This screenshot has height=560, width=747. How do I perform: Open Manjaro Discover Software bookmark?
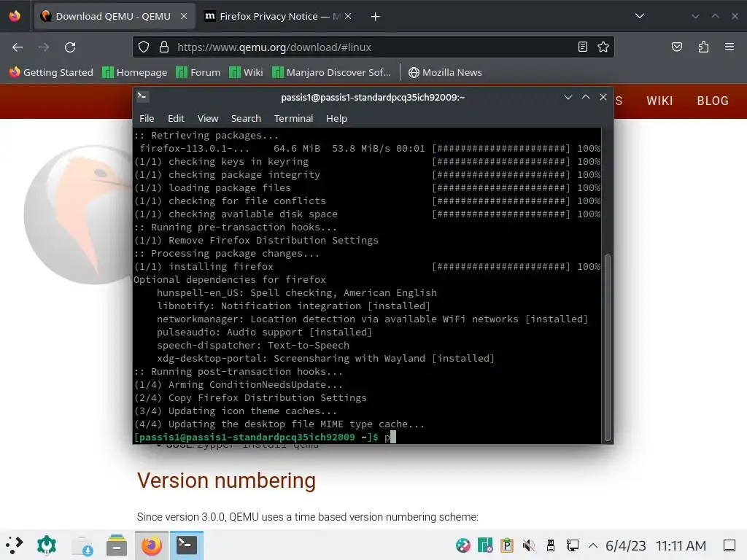click(332, 72)
